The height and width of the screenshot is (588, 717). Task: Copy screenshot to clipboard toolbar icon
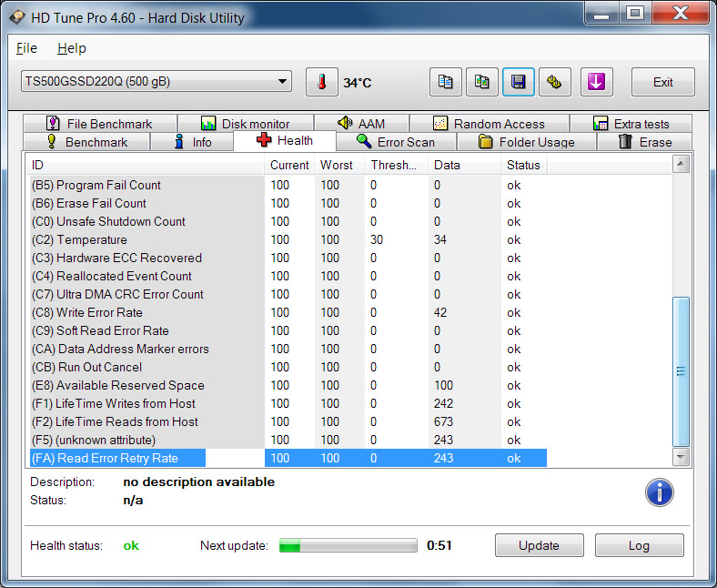(x=482, y=82)
